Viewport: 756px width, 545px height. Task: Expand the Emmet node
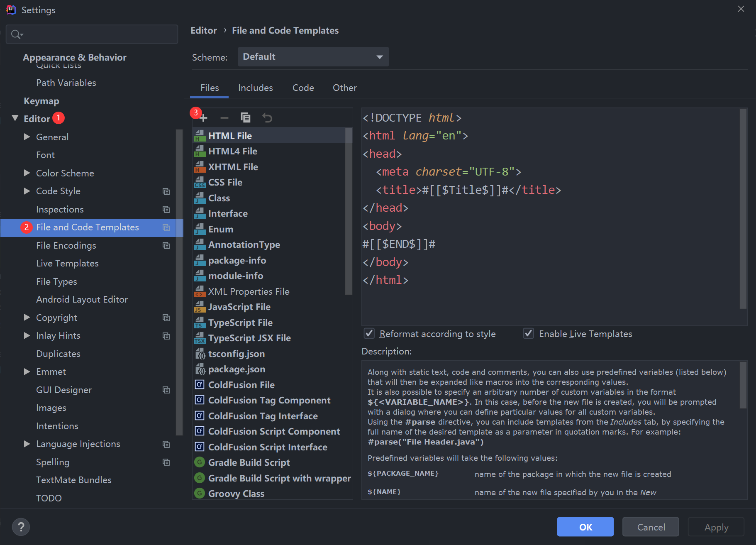[27, 372]
